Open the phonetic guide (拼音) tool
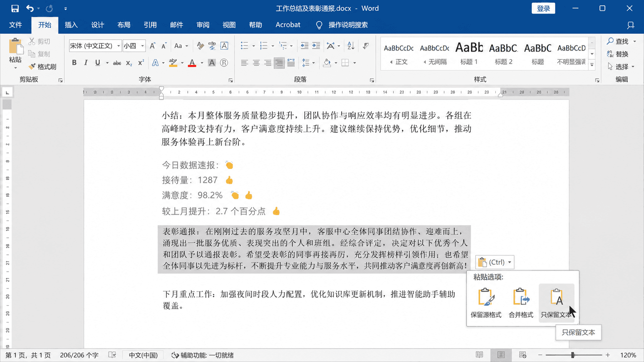The image size is (644, 362). pyautogui.click(x=212, y=46)
